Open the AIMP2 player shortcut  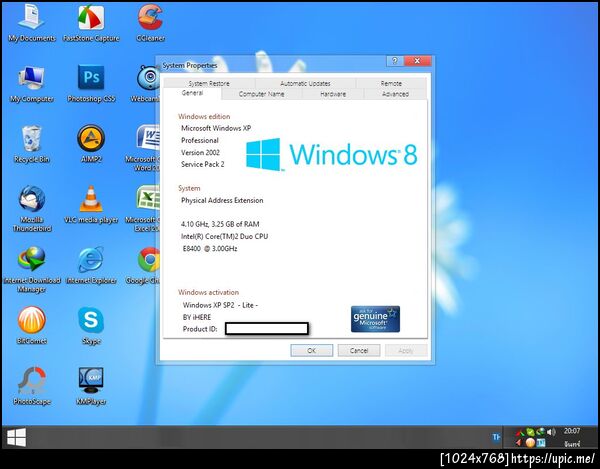(x=91, y=145)
